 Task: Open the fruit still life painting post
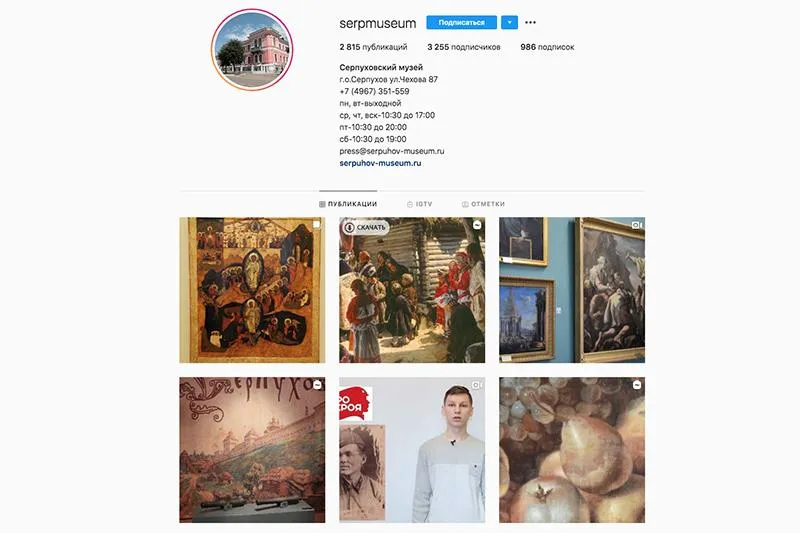[x=572, y=450]
